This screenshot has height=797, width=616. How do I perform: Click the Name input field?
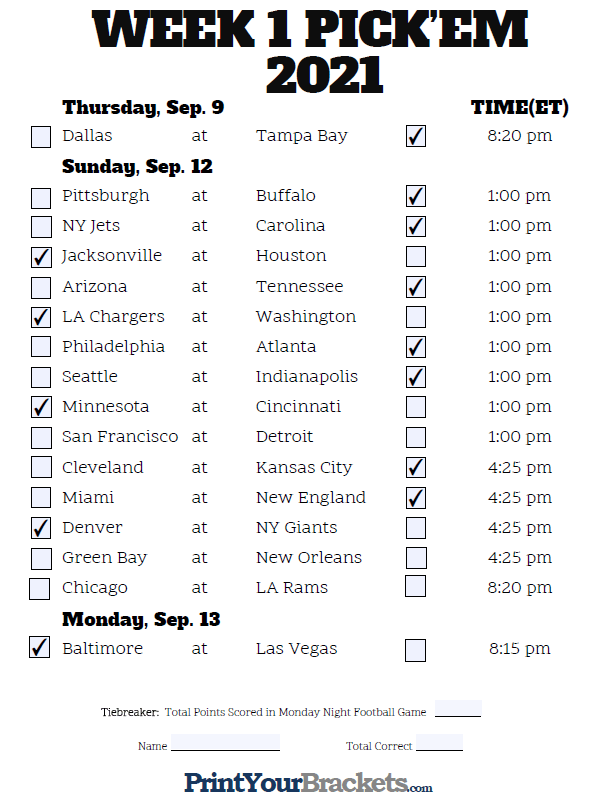[225, 743]
